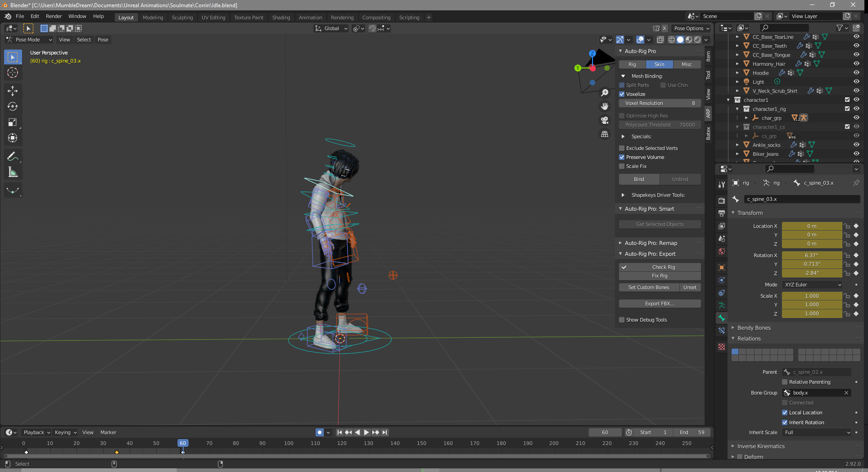
Task: Click the Export FBX... button
Action: tap(660, 304)
